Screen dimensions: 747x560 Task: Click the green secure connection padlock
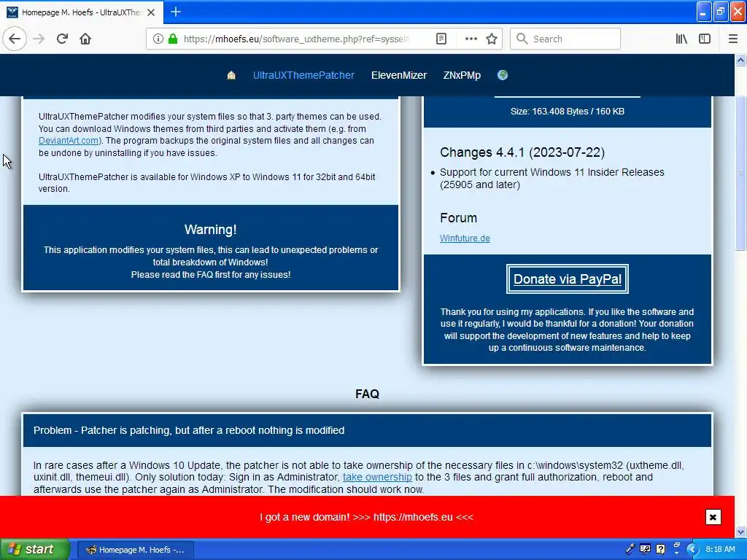point(173,39)
